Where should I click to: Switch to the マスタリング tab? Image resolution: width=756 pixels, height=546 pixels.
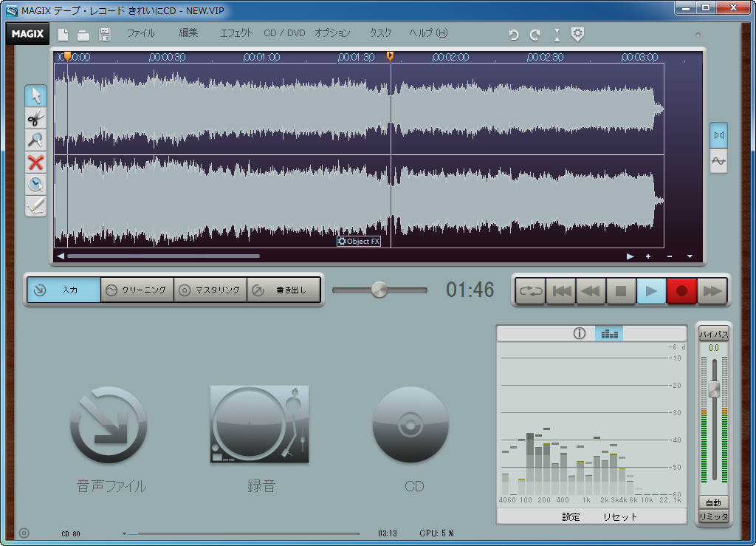[x=210, y=290]
